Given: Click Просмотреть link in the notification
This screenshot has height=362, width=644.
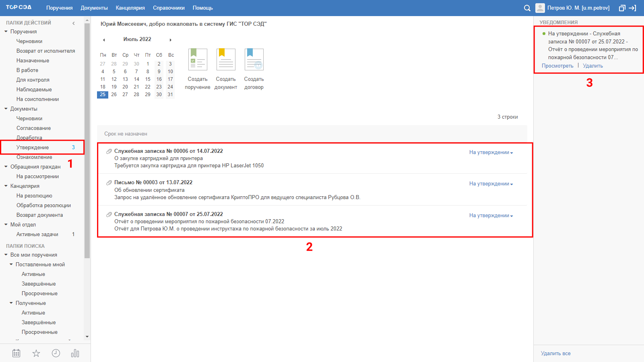Looking at the screenshot, I should [557, 66].
